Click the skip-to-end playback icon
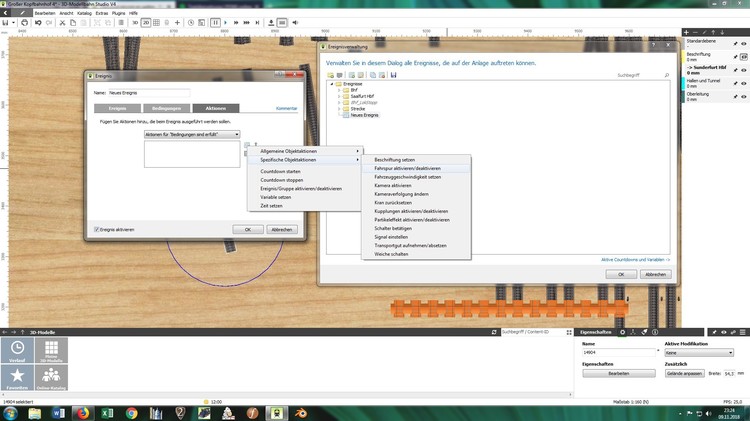The image size is (750, 421). [x=257, y=22]
